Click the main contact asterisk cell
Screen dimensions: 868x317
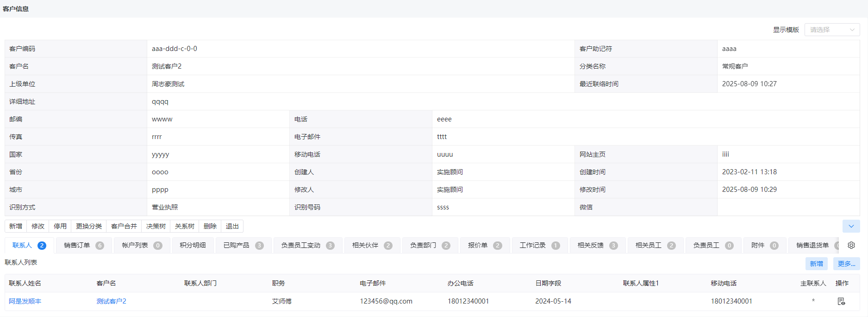tap(813, 301)
